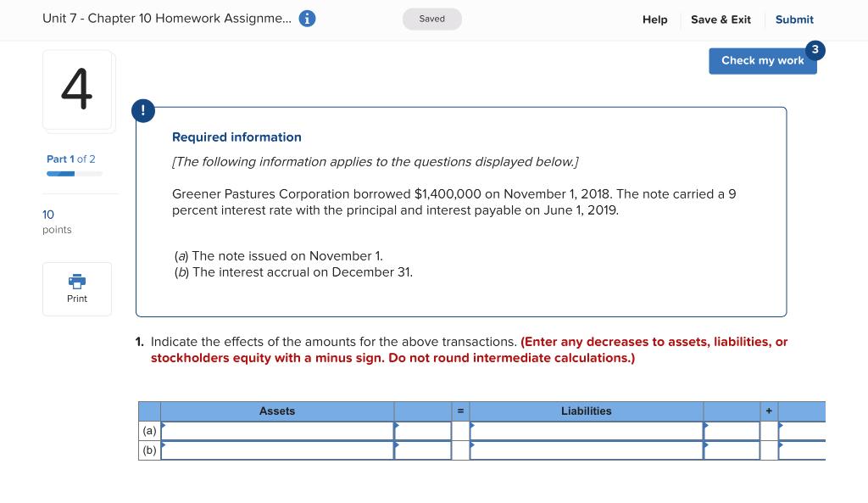This screenshot has height=503, width=868.
Task: Click the blue exclamation alert icon
Action: pyautogui.click(x=143, y=110)
